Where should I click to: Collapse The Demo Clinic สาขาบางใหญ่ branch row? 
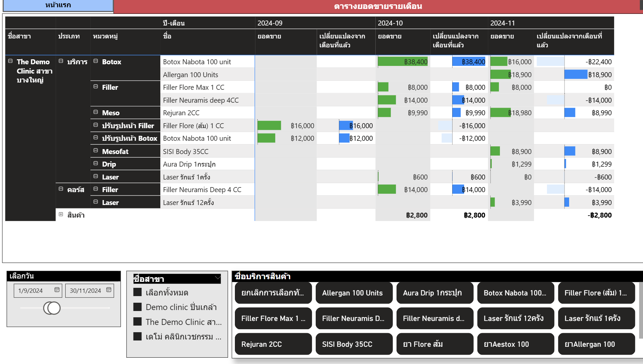[10, 62]
